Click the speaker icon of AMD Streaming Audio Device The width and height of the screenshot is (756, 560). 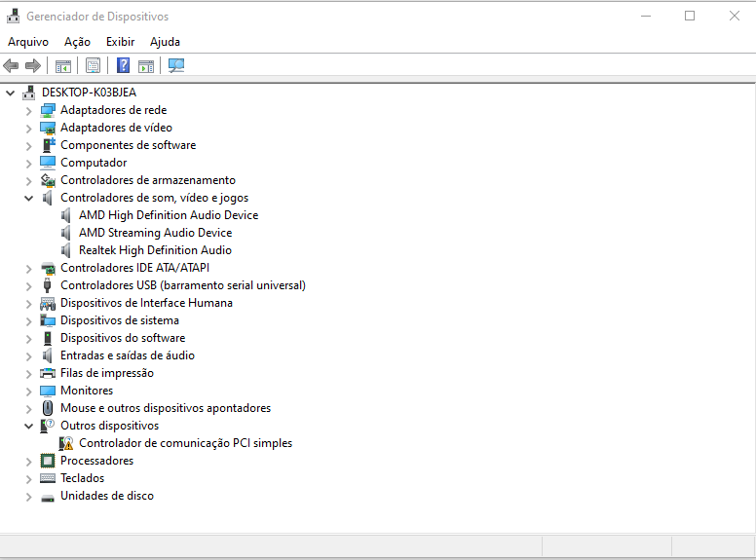[66, 233]
